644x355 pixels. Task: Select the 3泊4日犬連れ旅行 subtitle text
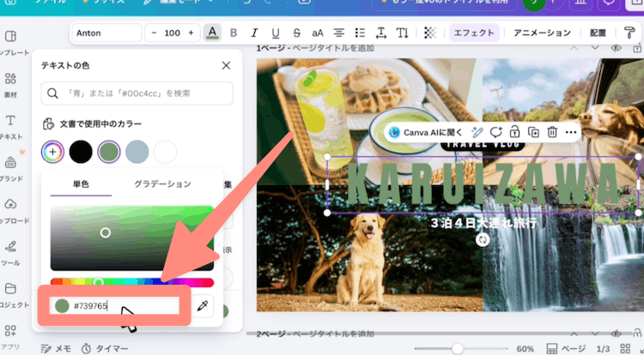coord(483,224)
